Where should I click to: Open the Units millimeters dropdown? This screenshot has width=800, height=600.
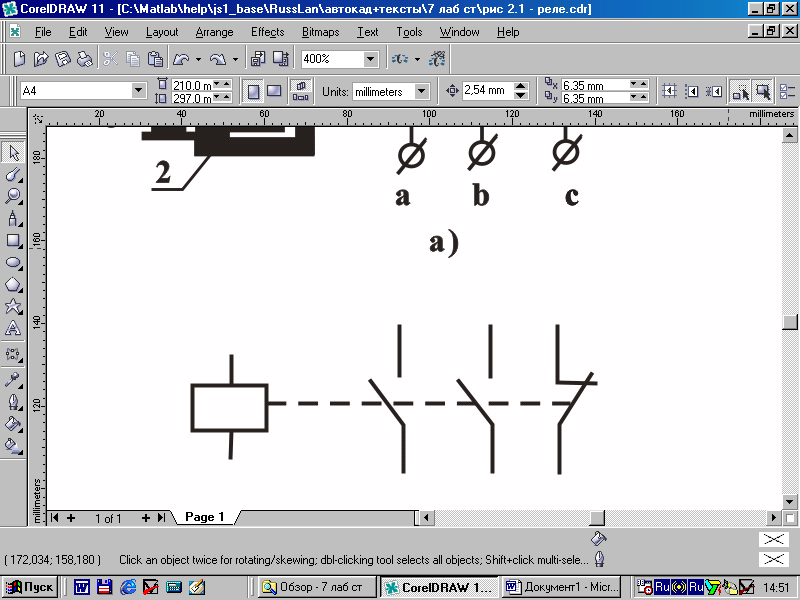421,92
